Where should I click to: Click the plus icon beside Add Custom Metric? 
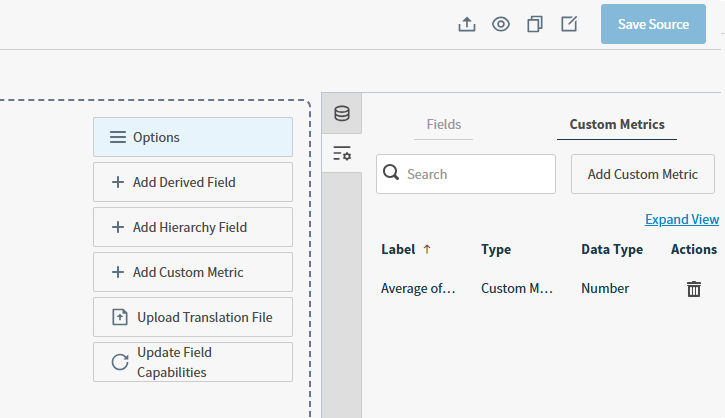click(x=117, y=272)
